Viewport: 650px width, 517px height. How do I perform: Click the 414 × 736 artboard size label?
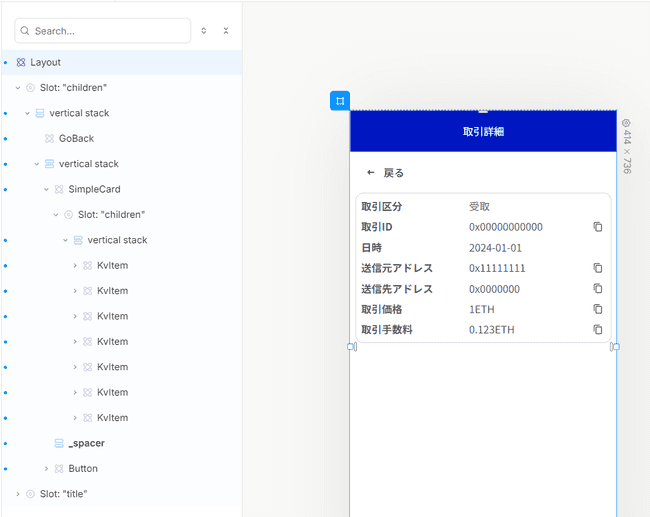pyautogui.click(x=627, y=152)
